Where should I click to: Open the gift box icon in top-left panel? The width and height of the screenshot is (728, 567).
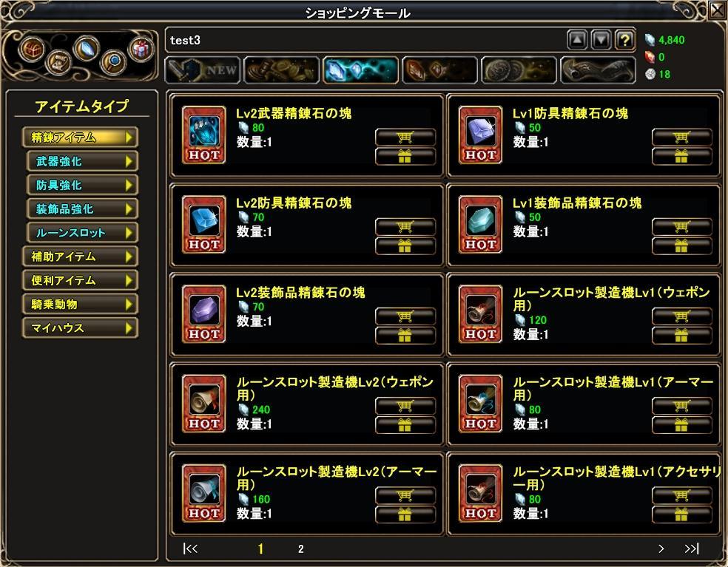pos(140,48)
